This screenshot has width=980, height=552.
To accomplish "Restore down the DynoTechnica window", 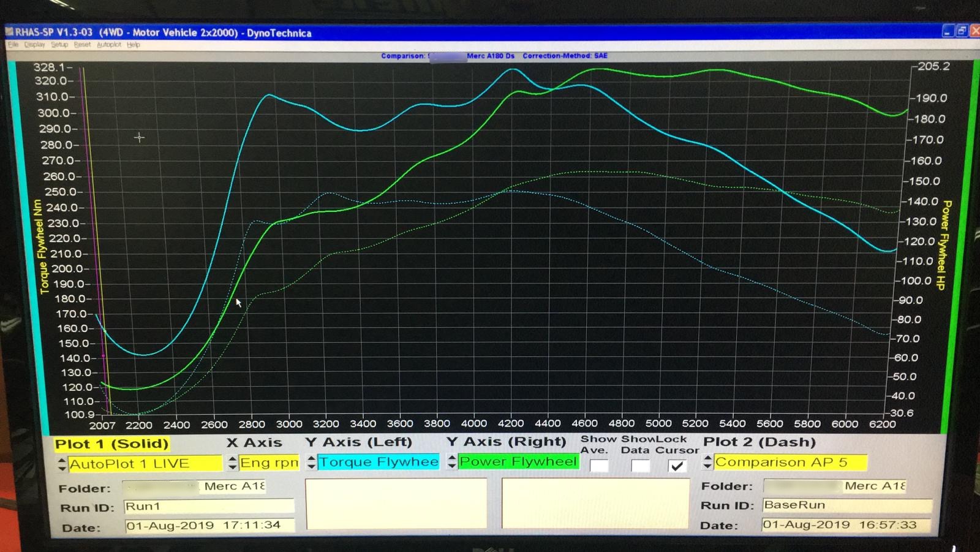I will click(962, 31).
